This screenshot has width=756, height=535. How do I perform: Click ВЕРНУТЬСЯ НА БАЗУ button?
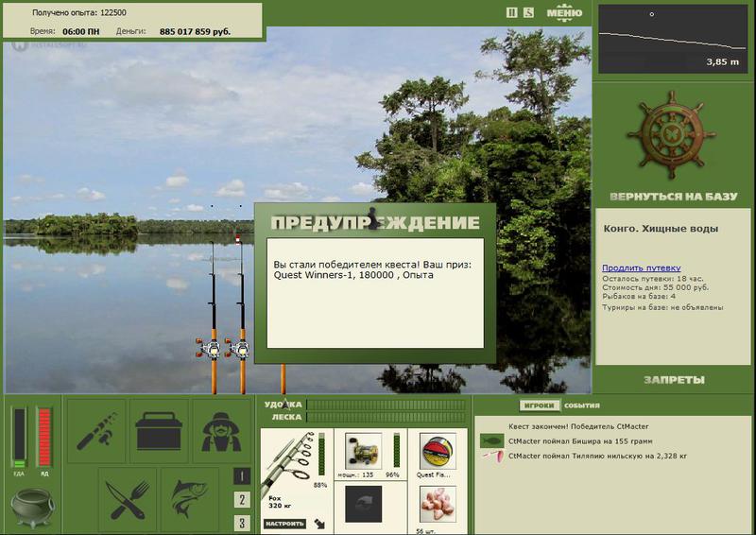[674, 197]
